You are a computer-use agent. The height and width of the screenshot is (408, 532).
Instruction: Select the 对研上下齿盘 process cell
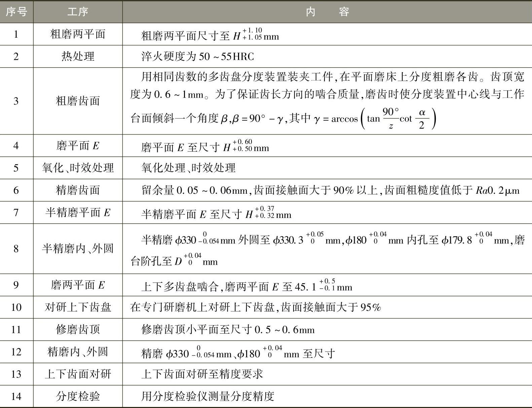[x=78, y=307]
